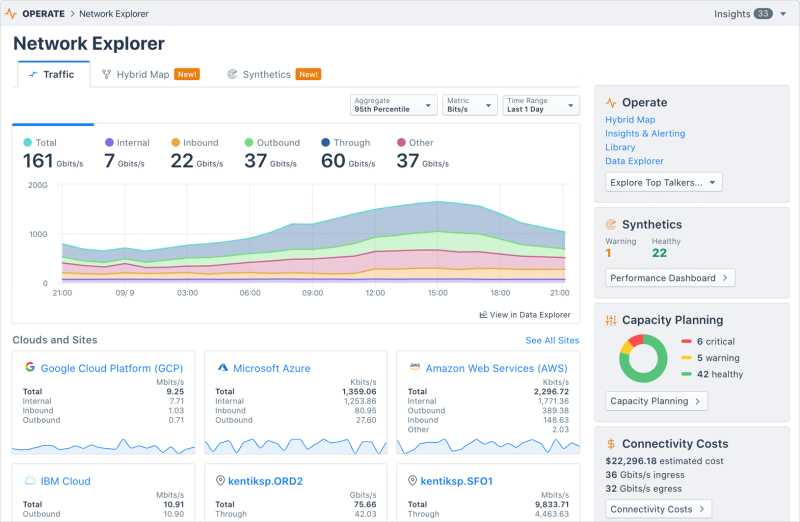Click the Connectivity Costs button
This screenshot has height=522, width=800.
click(658, 509)
